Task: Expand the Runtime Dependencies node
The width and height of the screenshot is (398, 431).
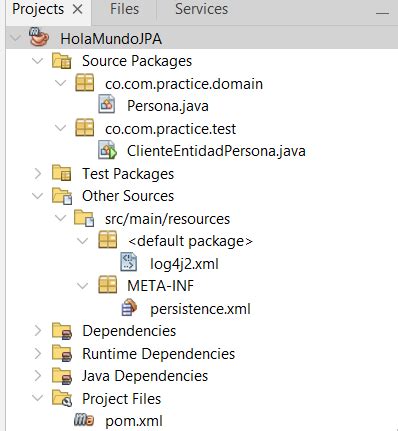Action: tap(38, 353)
